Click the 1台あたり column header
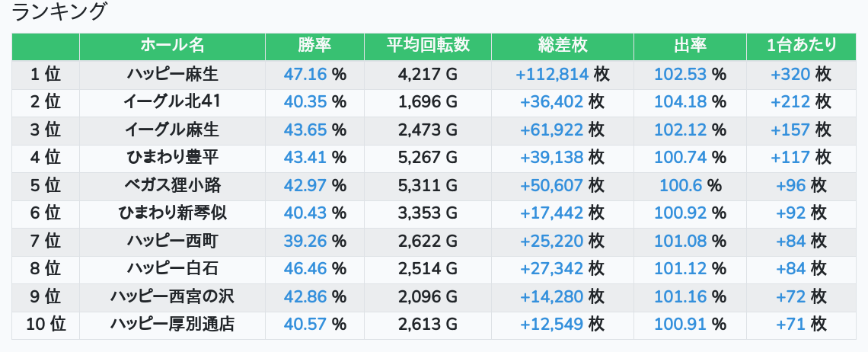The height and width of the screenshot is (352, 868). point(801,46)
